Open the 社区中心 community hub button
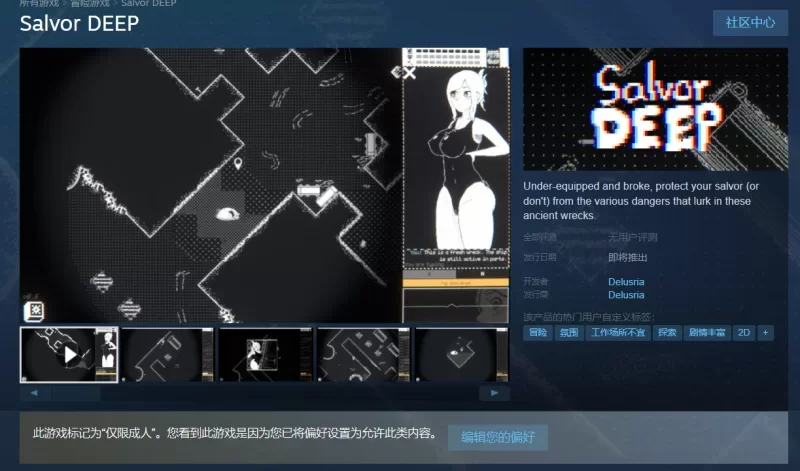Image resolution: width=800 pixels, height=471 pixels. coord(750,22)
